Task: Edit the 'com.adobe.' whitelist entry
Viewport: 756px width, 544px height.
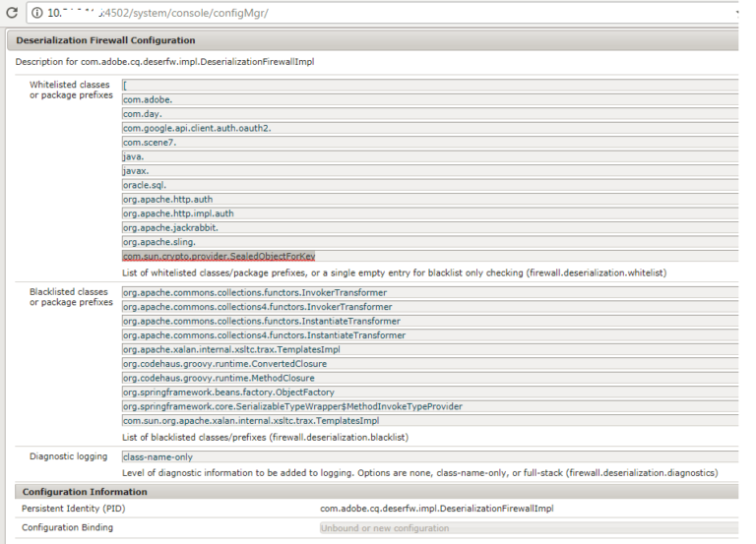Action: point(430,99)
